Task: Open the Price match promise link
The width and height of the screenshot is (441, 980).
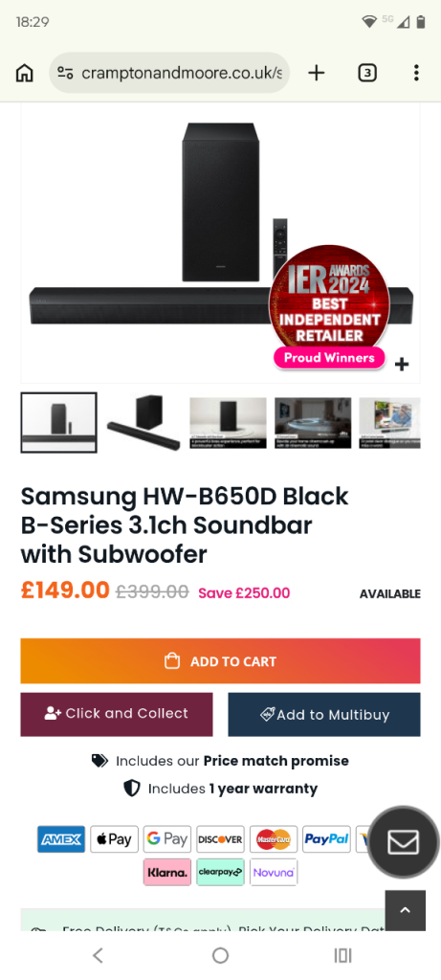Action: pos(276,761)
